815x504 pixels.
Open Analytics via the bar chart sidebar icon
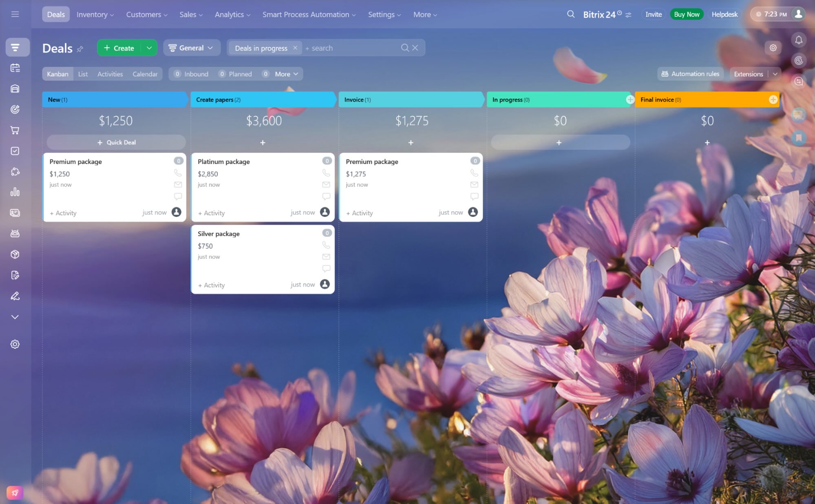click(x=15, y=192)
